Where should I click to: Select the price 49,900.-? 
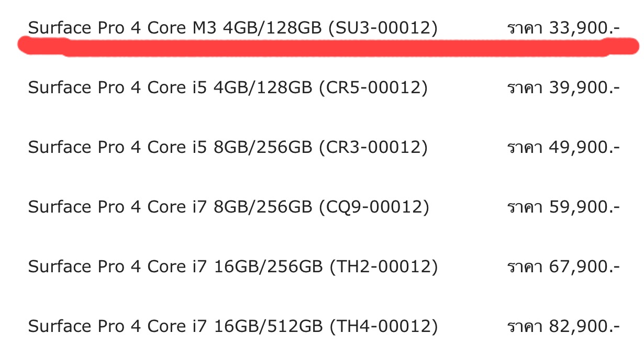584,148
